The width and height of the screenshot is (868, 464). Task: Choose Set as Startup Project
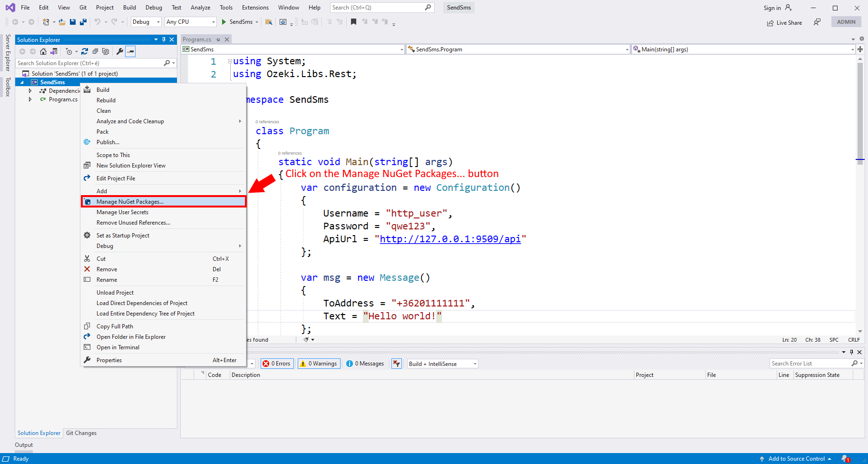[164, 236]
